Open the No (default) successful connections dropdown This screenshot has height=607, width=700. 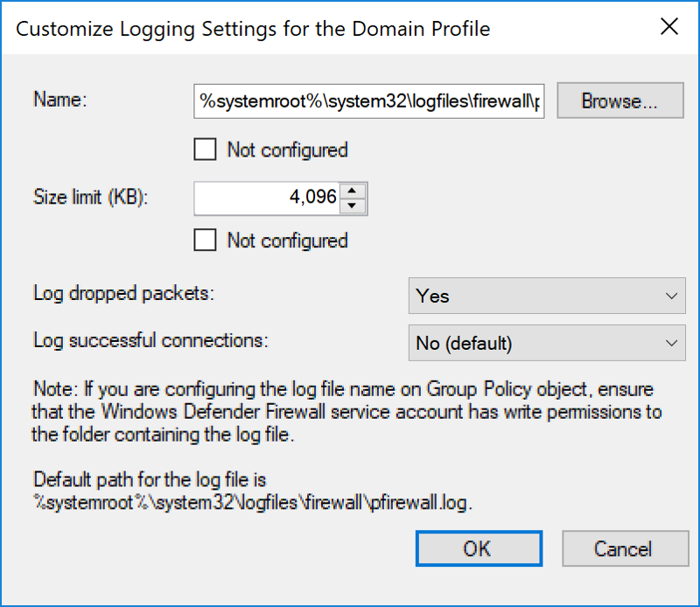click(547, 343)
